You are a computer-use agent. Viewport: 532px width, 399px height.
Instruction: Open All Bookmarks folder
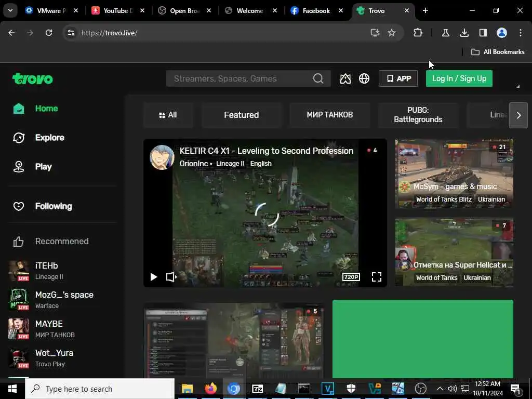click(498, 52)
